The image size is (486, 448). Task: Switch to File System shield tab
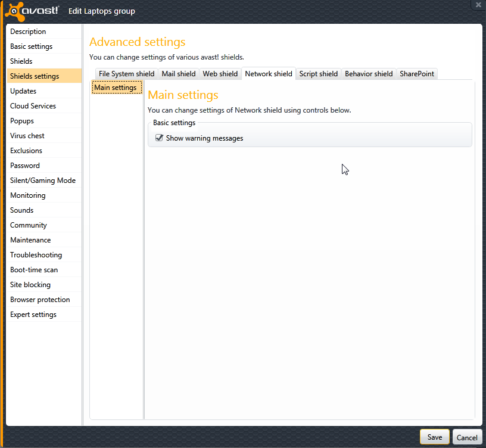tap(126, 74)
